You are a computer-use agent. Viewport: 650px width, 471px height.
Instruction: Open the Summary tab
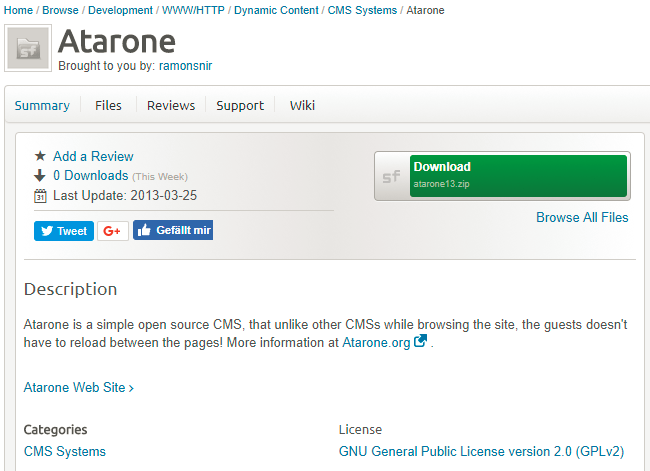42,105
